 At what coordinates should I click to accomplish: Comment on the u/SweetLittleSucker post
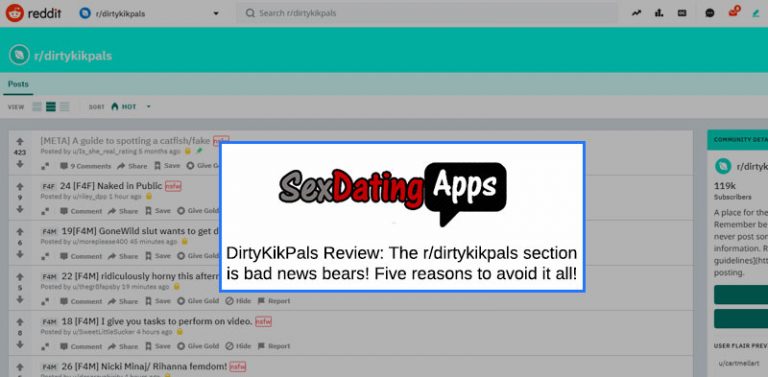point(81,346)
